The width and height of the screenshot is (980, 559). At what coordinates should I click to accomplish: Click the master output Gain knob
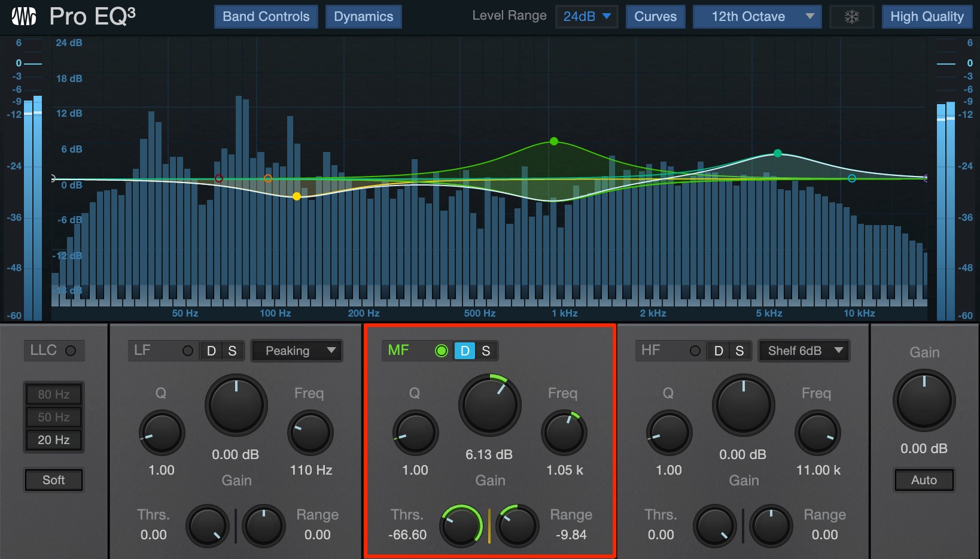[924, 400]
